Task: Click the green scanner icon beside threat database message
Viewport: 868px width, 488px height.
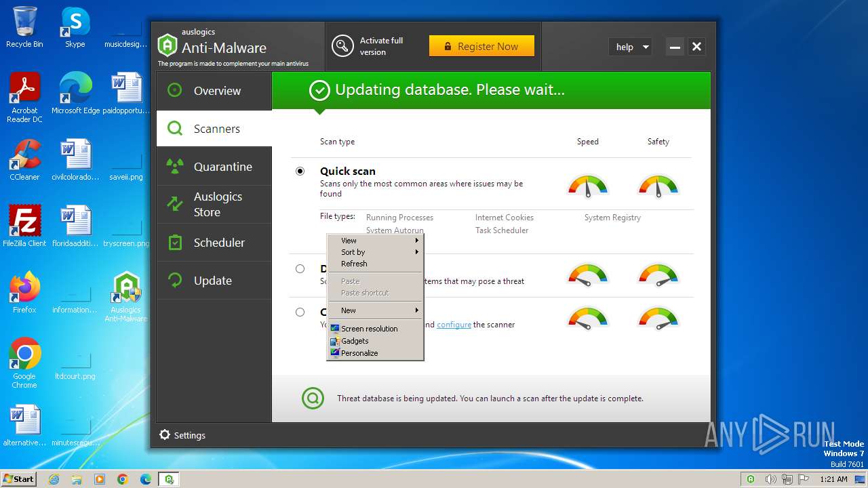Action: point(313,398)
